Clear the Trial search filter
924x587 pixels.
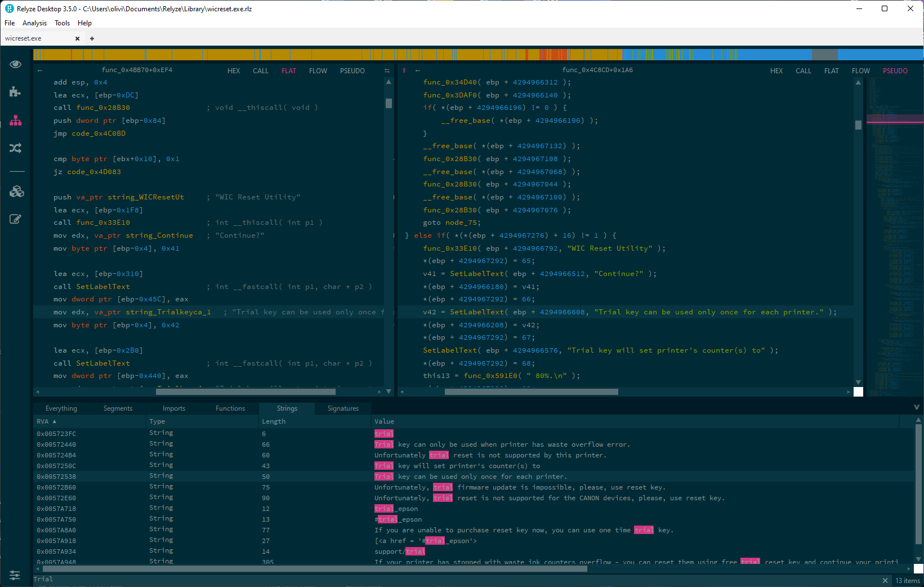885,580
